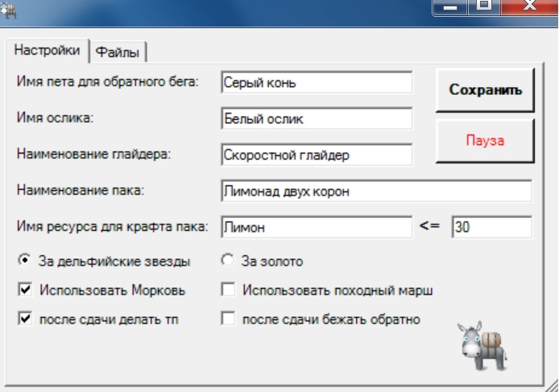Select the "За золото" radio option
This screenshot has width=559, height=392.
pyautogui.click(x=226, y=261)
